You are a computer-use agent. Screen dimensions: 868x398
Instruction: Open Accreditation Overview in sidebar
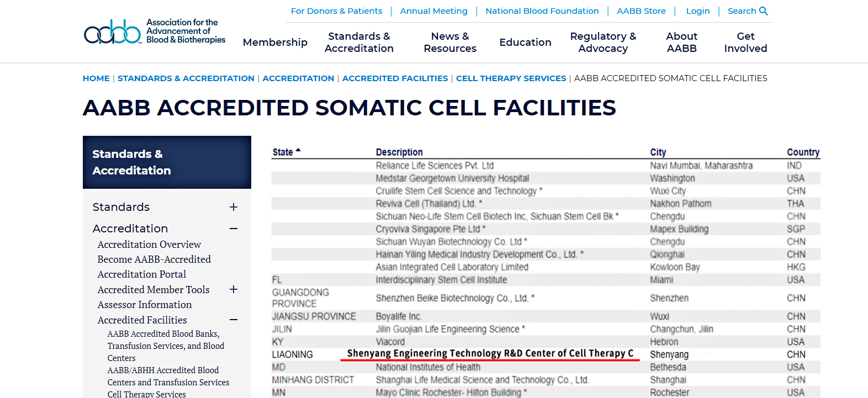tap(149, 244)
